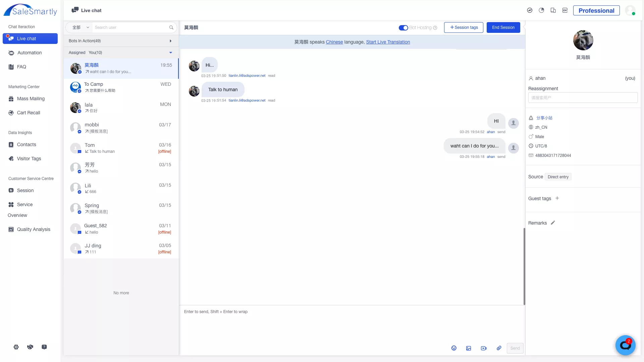Viewport: 644px width, 362px height.
Task: Select the JJ ding conversation
Action: (121, 248)
